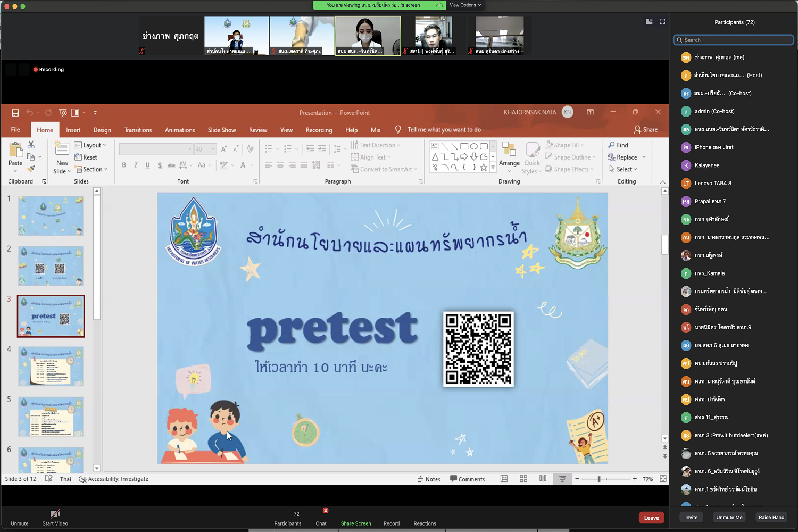Click the New Slide icon
The width and height of the screenshot is (798, 532).
[62, 149]
